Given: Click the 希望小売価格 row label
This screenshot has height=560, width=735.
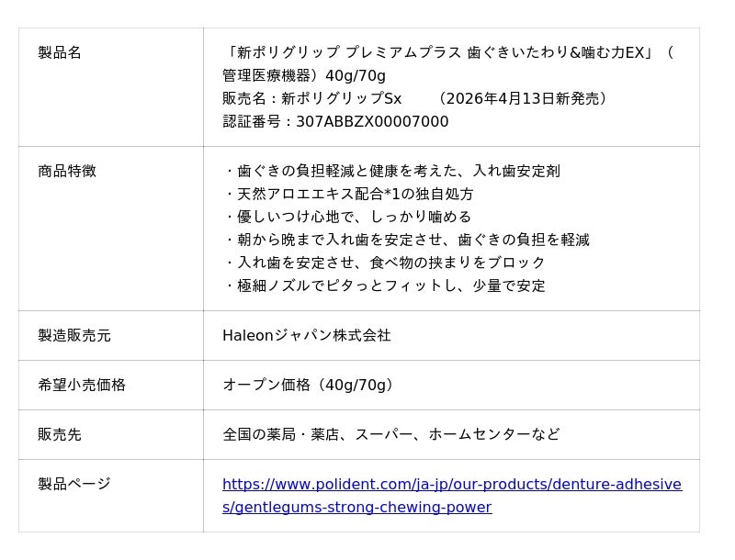Looking at the screenshot, I should pyautogui.click(x=82, y=386).
